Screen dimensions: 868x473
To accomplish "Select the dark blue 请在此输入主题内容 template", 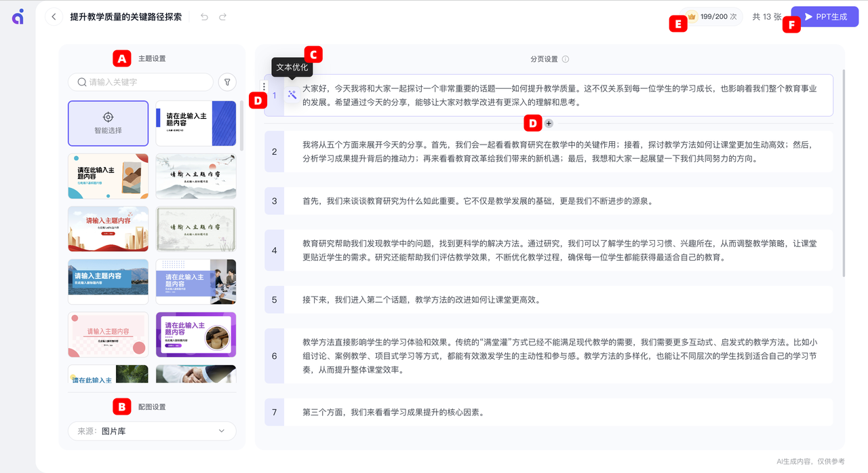I will 195,123.
